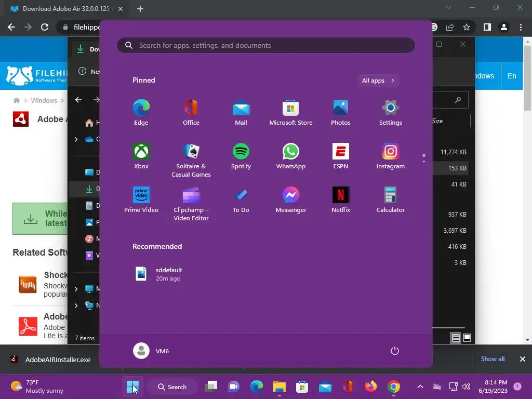Open Chrome's tab search dropdown
Viewport: 532px width, 399px height.
pyautogui.click(x=448, y=7)
